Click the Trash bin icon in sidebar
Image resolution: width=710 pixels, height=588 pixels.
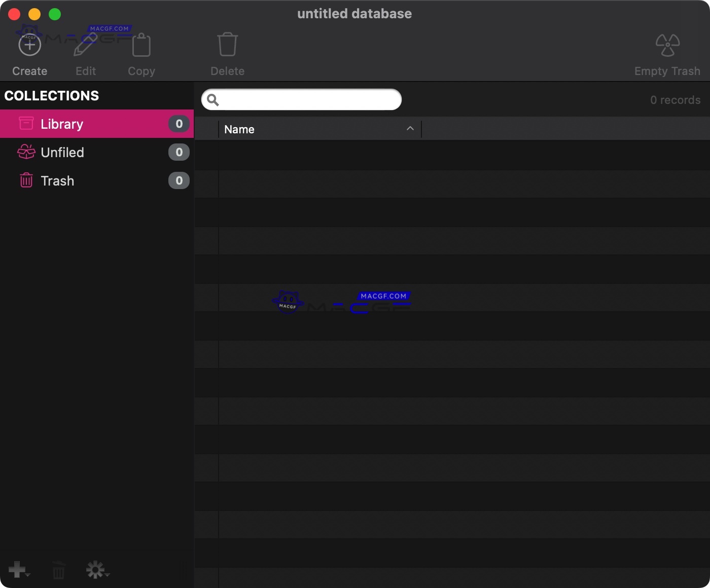(26, 180)
